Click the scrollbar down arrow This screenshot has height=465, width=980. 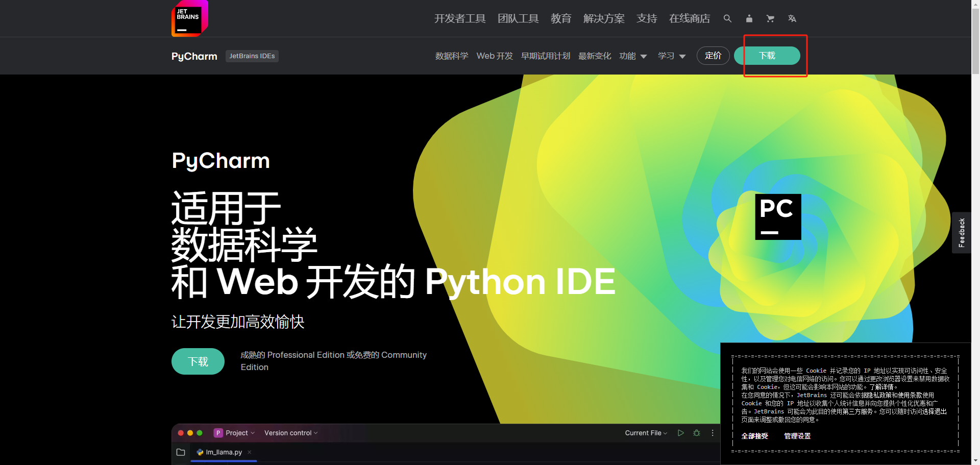[x=975, y=460]
